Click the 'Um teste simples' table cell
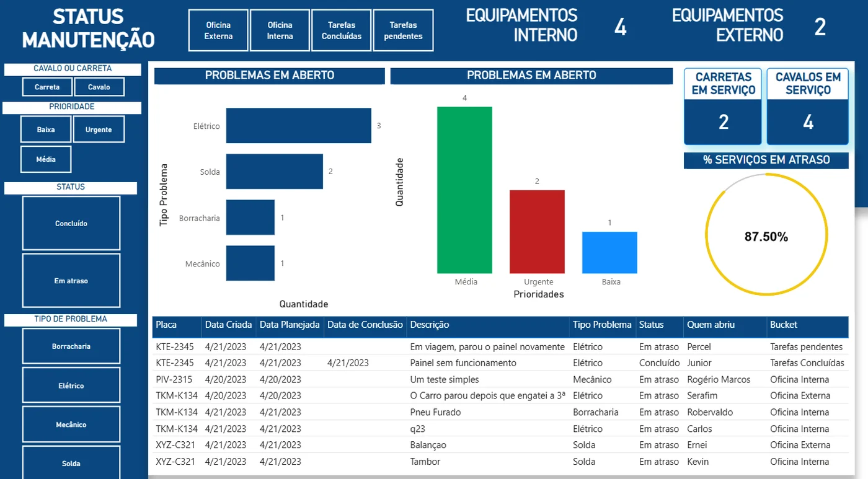Viewport: 868px width, 479px height. pos(445,379)
